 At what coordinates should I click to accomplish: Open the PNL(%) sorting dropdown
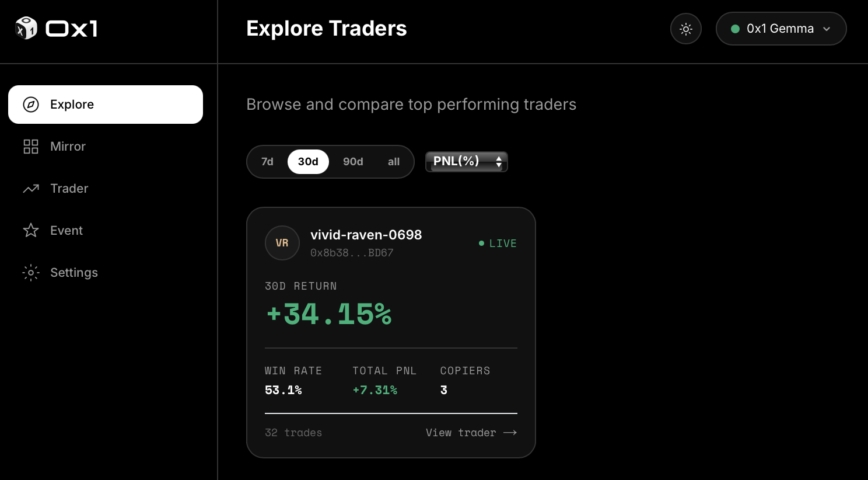click(466, 161)
